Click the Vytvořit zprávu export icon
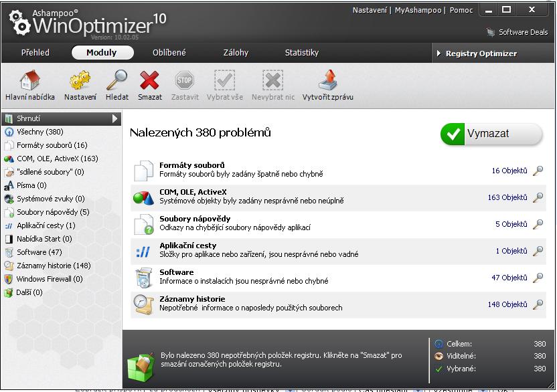557x392 pixels. [x=327, y=80]
